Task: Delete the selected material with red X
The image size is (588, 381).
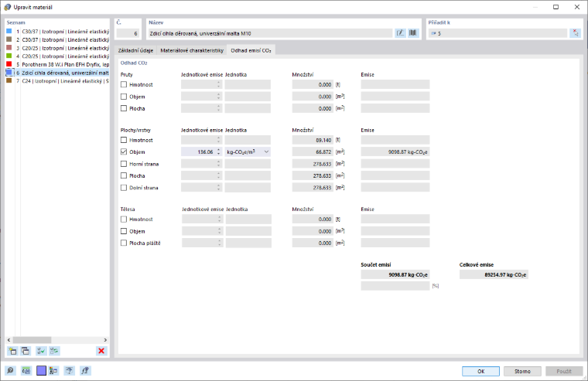Action: 101,351
